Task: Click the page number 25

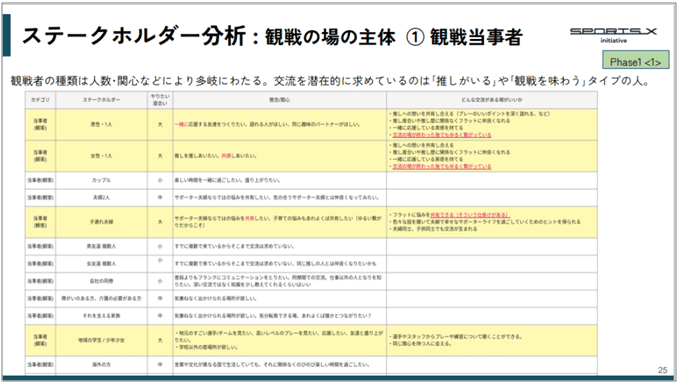Action: click(662, 370)
